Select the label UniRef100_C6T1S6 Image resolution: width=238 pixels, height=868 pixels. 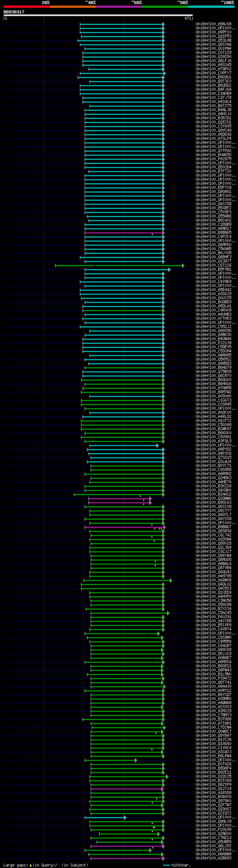pyautogui.click(x=213, y=265)
